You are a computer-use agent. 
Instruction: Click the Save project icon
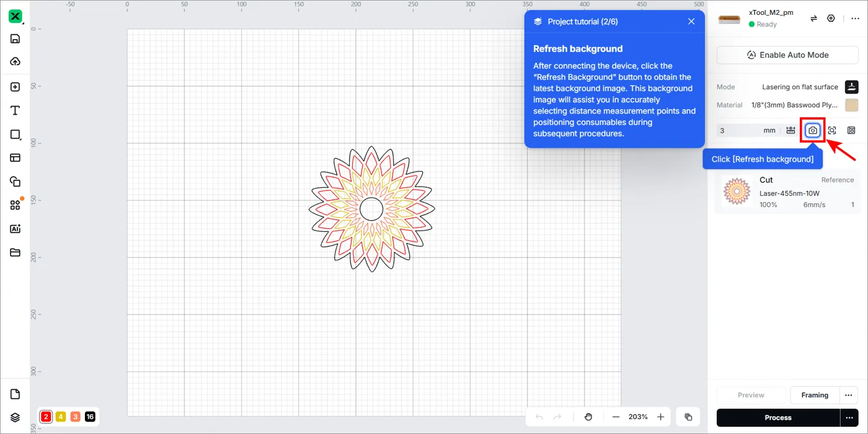[15, 38]
